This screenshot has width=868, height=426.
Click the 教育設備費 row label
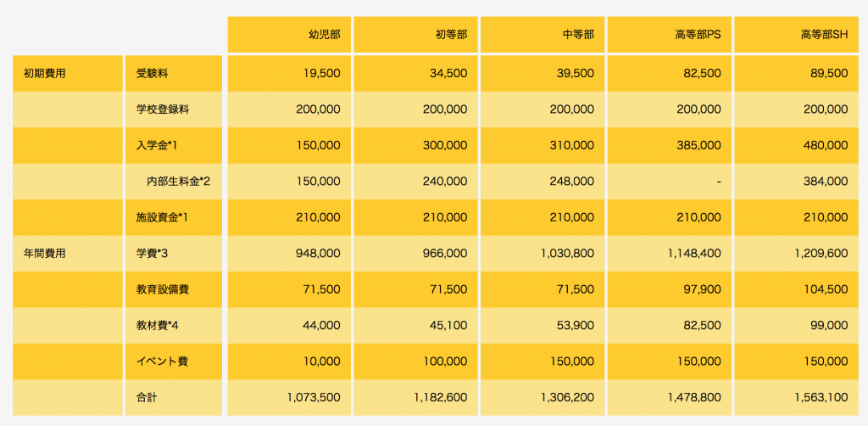163,289
